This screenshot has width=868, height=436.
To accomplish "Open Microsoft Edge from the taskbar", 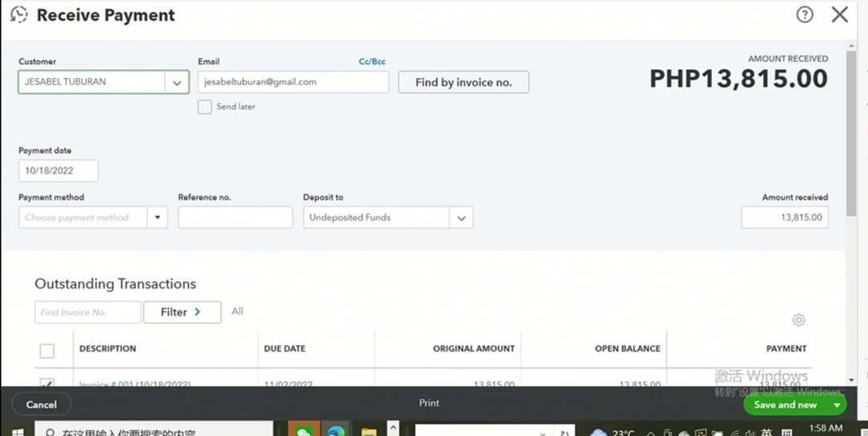I will (x=335, y=430).
